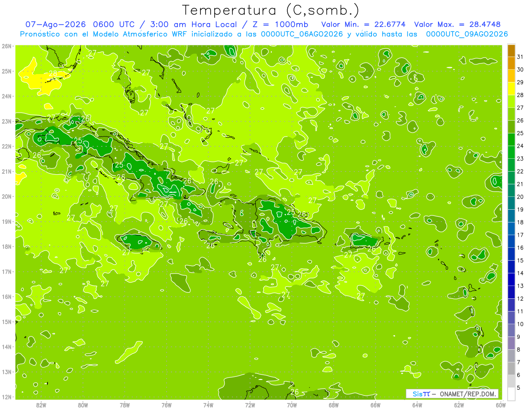This screenshot has height=411, width=532.
Task: Click the dark green 24–25 color bar segment
Action: [x=511, y=139]
